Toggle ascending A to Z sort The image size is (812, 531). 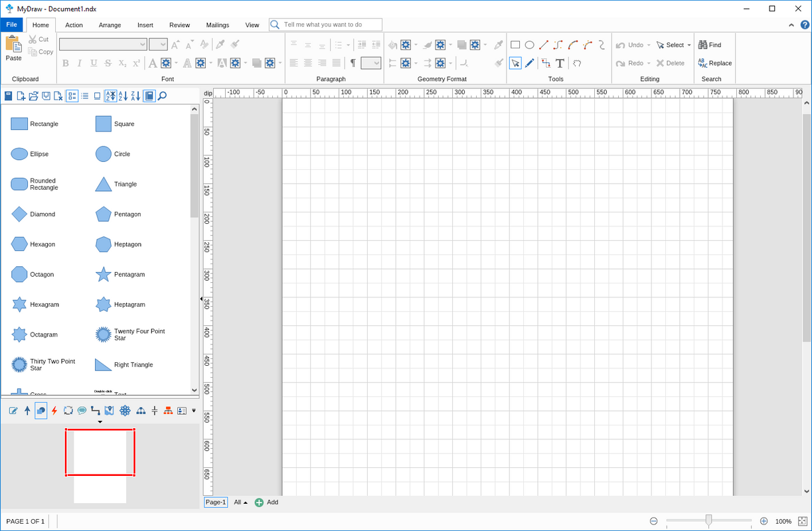click(123, 96)
